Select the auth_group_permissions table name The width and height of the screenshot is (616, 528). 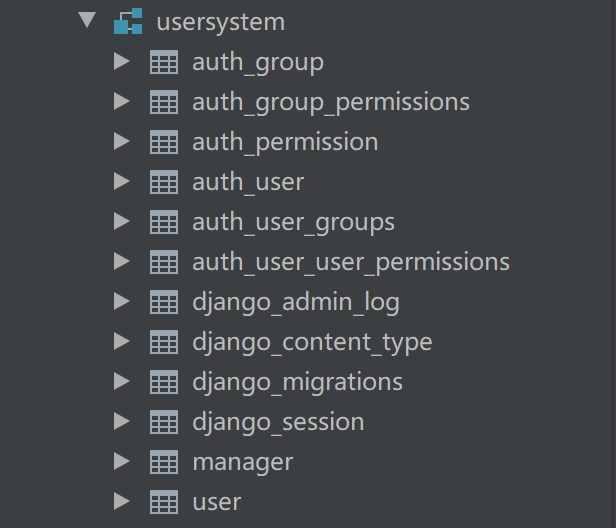(x=331, y=102)
